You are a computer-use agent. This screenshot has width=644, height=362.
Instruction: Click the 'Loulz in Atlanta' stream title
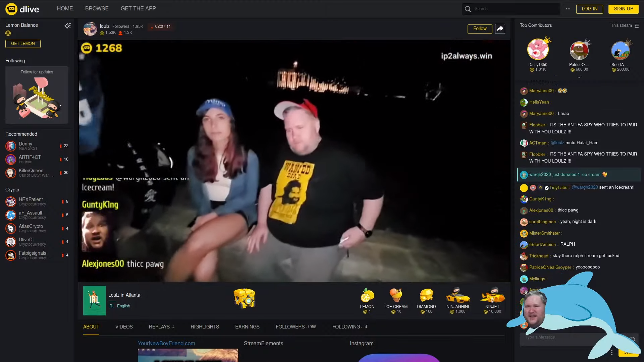[124, 295]
